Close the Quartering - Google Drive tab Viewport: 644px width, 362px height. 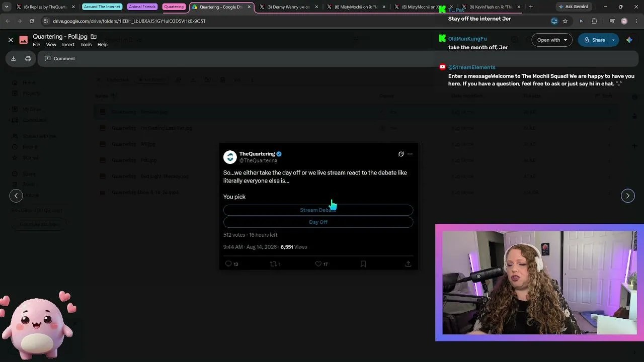(x=249, y=7)
